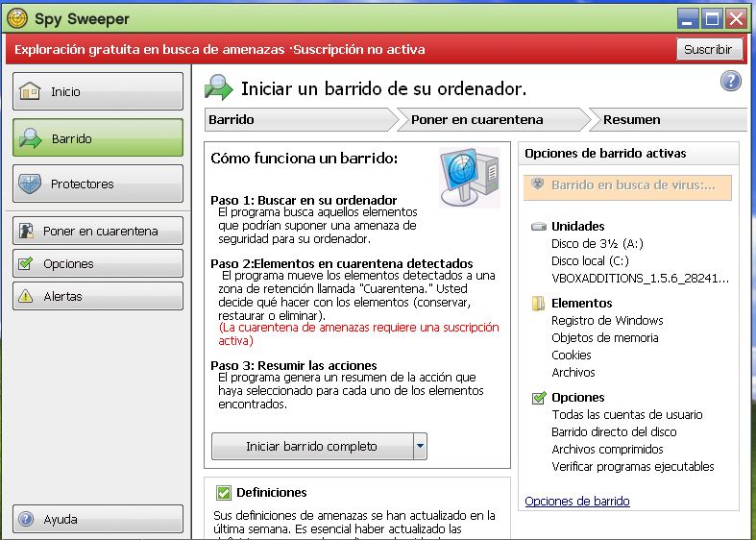Click the Suscribir button

click(x=709, y=49)
